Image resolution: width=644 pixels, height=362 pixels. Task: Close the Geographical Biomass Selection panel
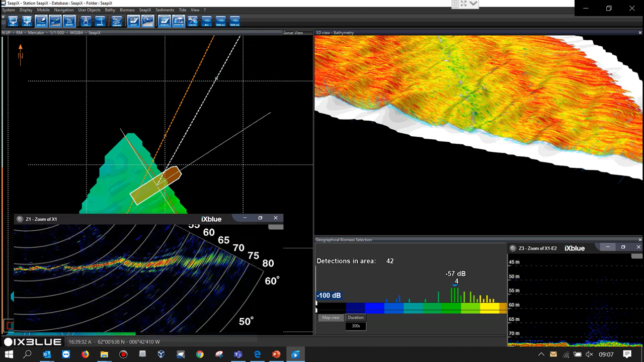[640, 240]
